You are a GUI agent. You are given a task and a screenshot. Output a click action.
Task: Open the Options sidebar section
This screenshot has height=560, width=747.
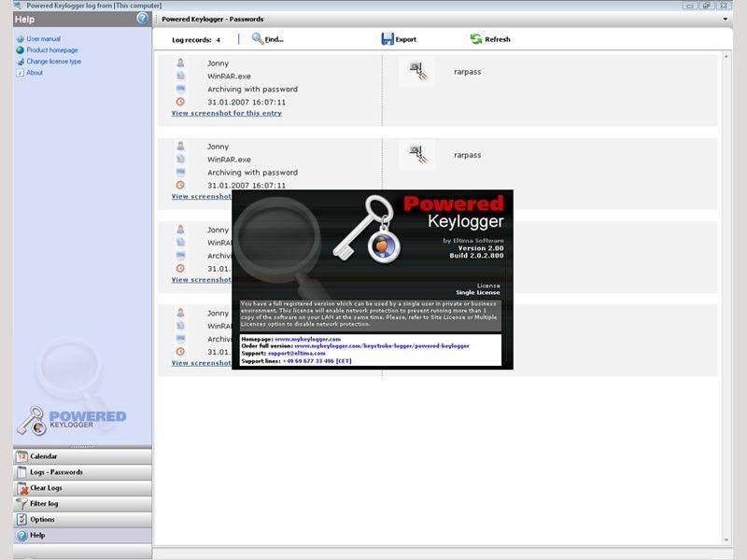pos(82,519)
